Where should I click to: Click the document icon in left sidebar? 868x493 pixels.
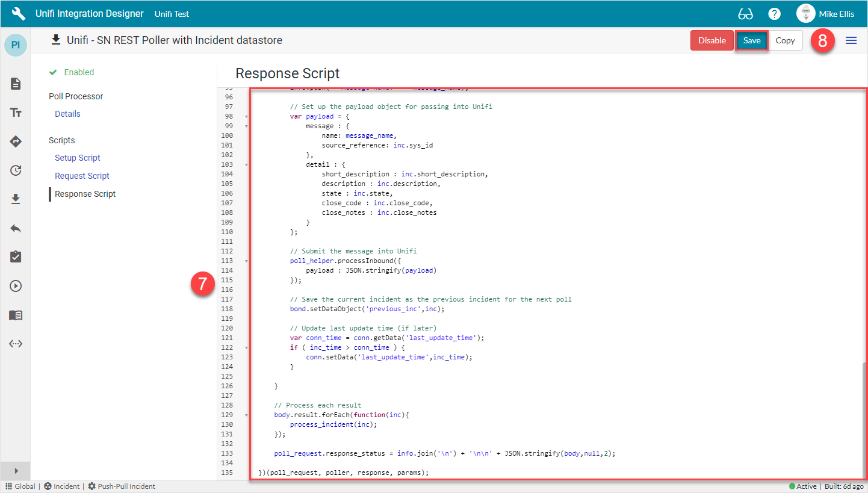[x=16, y=84]
